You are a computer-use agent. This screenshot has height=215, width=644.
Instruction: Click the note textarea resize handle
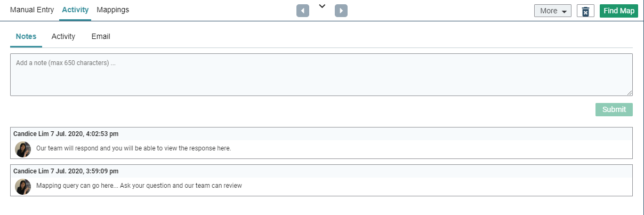630,93
